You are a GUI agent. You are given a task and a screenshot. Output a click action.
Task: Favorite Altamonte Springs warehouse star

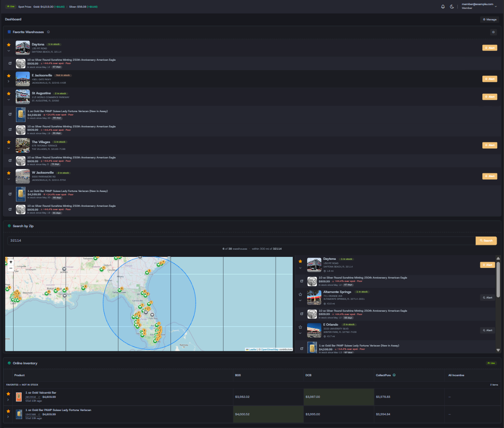pos(300,294)
